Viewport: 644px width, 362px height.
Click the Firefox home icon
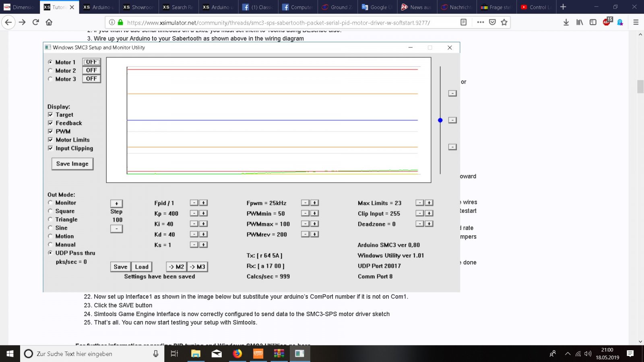pyautogui.click(x=49, y=22)
